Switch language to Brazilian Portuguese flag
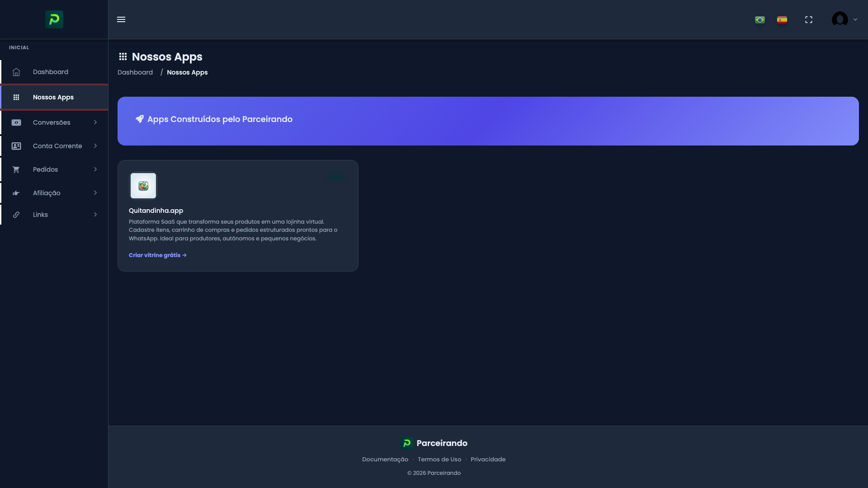This screenshot has width=868, height=488. (759, 20)
